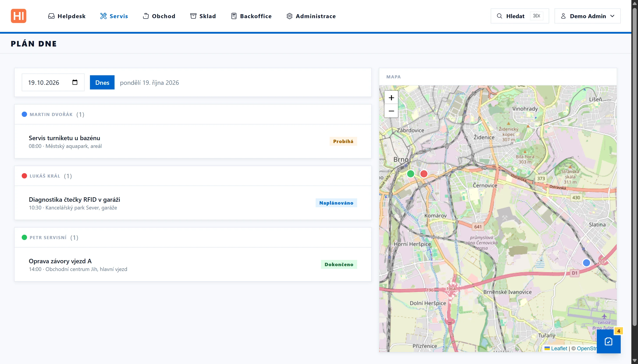Open the OpenStreetMap attribution link
The image size is (638, 364).
(587, 348)
